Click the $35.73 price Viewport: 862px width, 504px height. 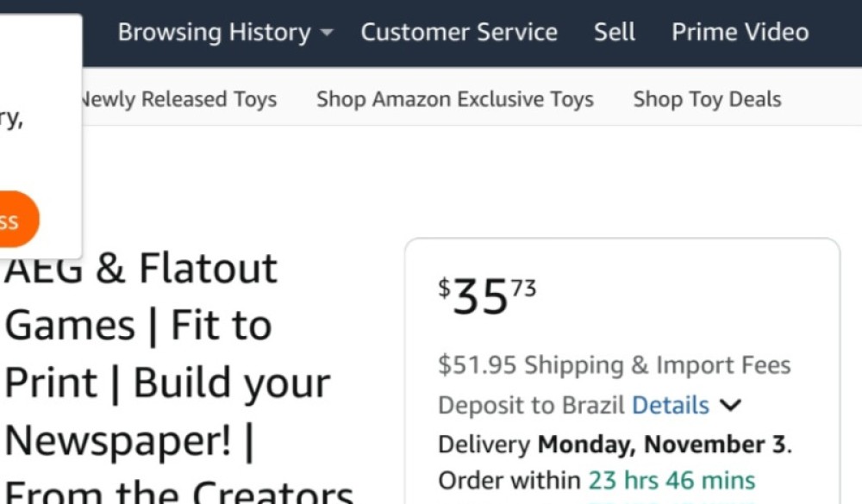click(x=486, y=296)
